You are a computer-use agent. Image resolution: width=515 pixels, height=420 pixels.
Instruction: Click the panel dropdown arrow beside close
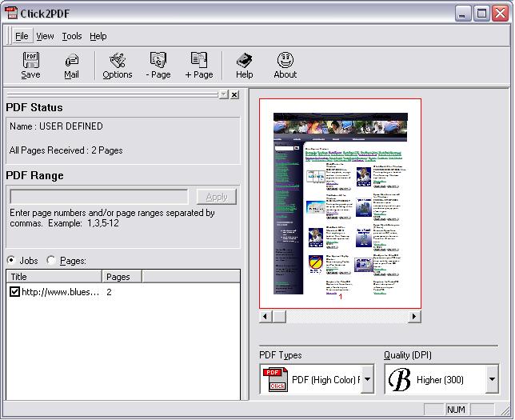(223, 94)
